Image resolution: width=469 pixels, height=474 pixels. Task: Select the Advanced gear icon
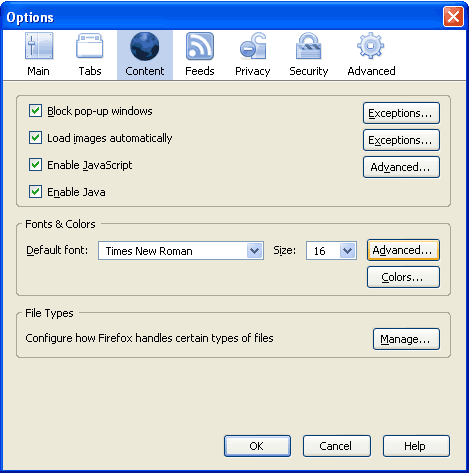pyautogui.click(x=371, y=46)
